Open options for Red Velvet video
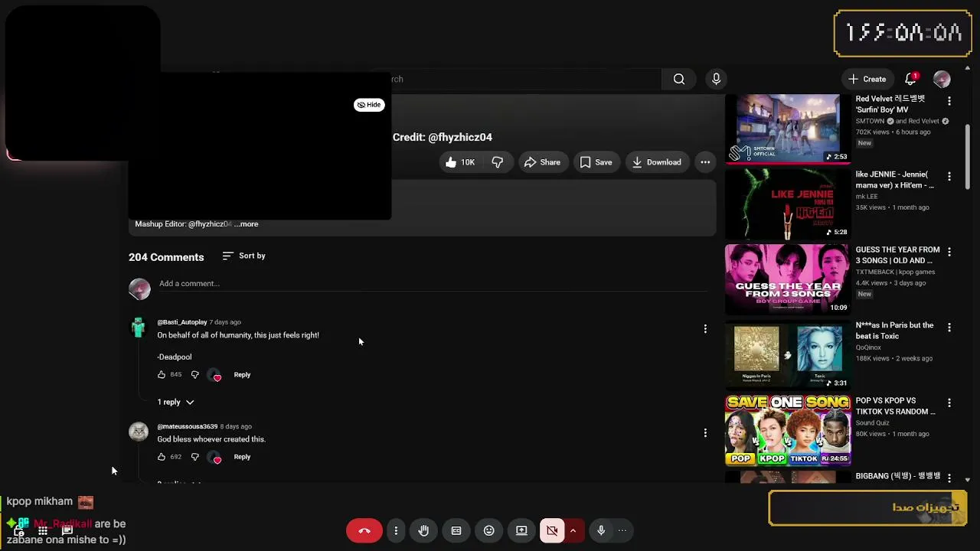This screenshot has width=980, height=551. 949,101
